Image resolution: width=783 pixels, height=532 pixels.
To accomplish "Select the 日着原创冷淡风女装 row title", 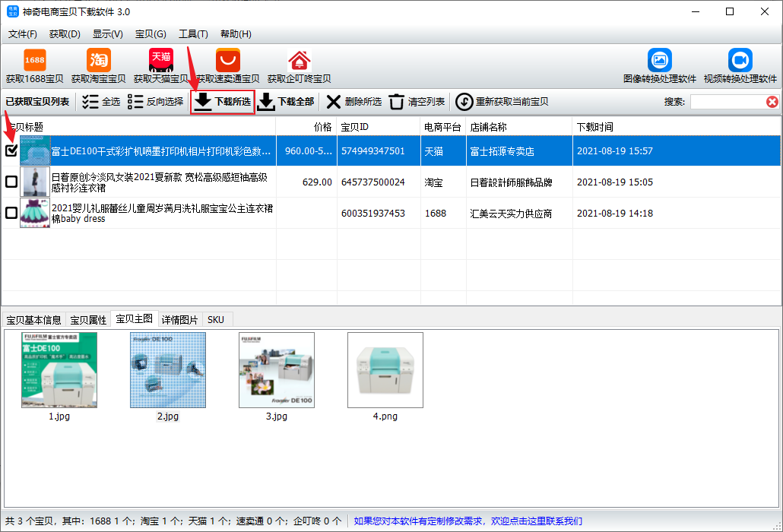I will coord(160,182).
